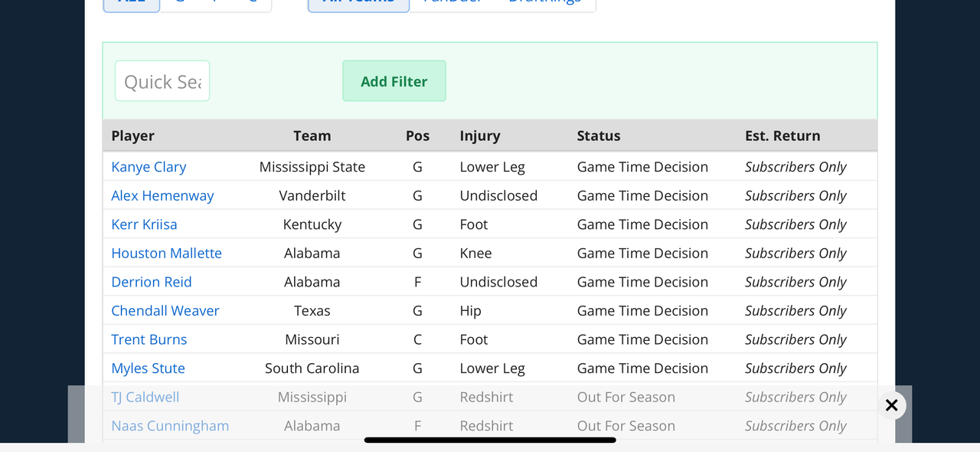View the Myles Stute player link
Image resolution: width=980 pixels, height=452 pixels.
[x=148, y=368]
